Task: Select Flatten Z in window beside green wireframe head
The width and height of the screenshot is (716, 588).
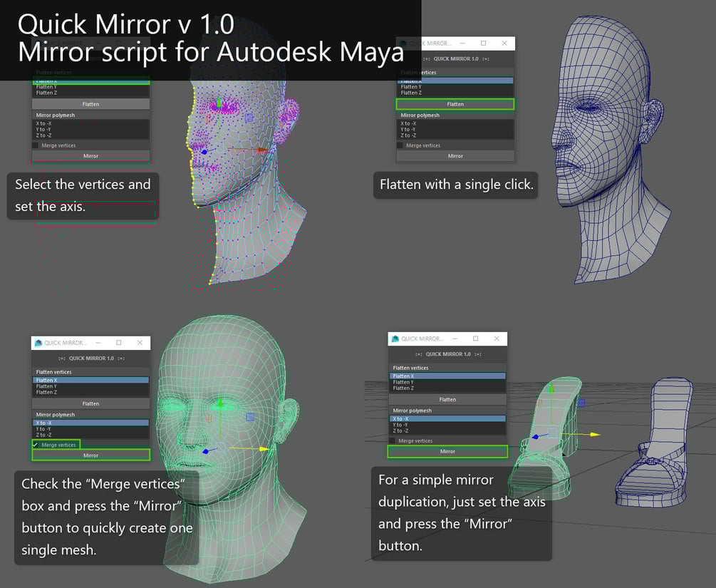Action: pos(90,392)
